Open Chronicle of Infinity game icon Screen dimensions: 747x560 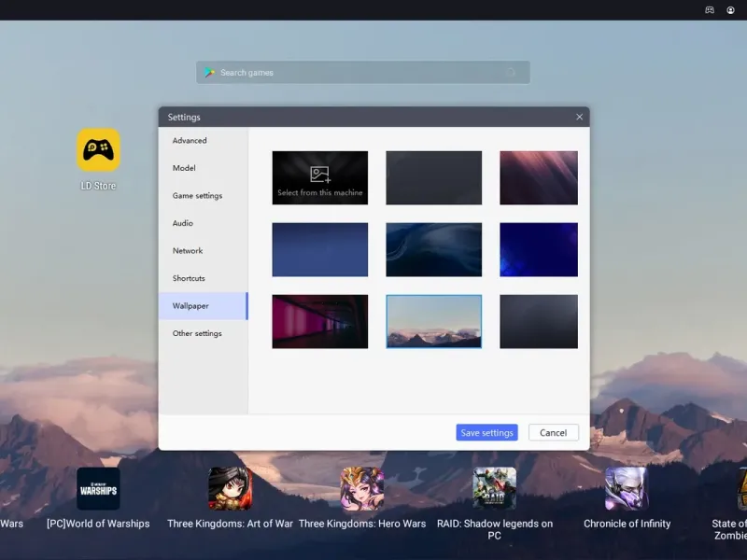(627, 488)
